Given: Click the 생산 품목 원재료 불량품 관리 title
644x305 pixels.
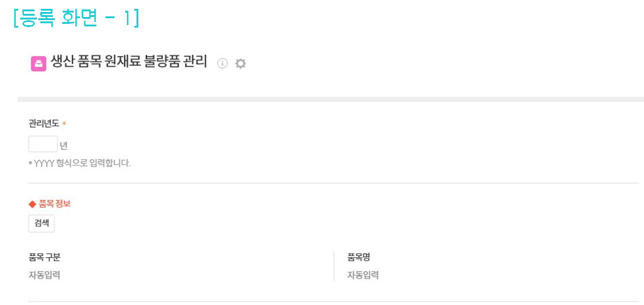Looking at the screenshot, I should point(129,62).
